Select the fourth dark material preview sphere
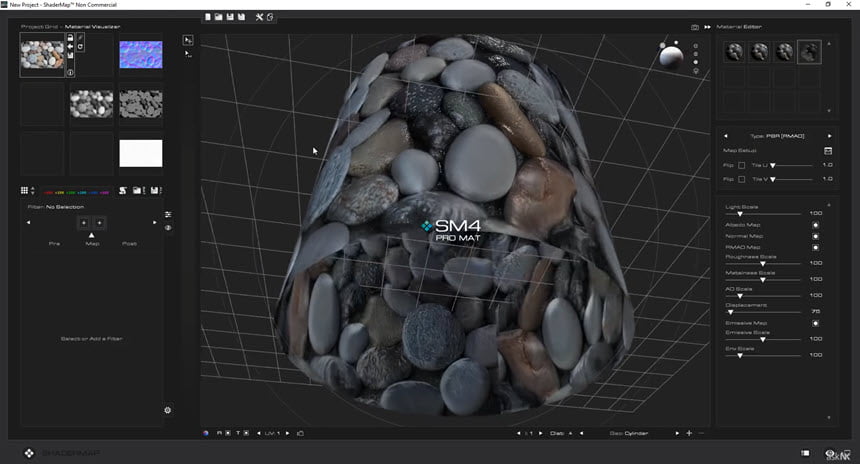Viewport: 860px width, 464px height. click(x=809, y=52)
